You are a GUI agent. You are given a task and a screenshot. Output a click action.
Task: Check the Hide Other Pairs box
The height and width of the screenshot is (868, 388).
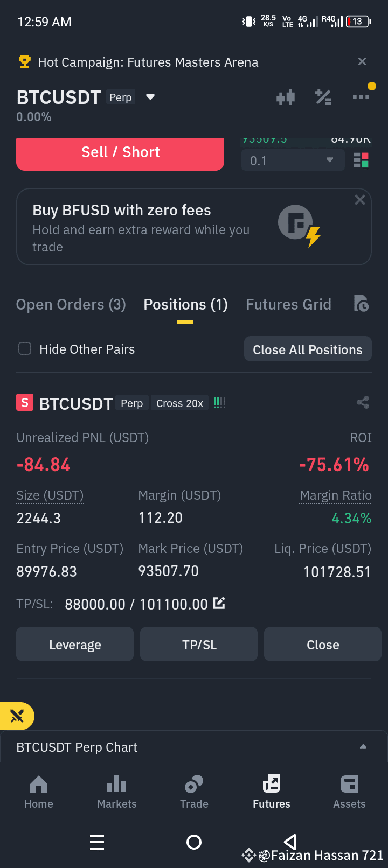25,349
